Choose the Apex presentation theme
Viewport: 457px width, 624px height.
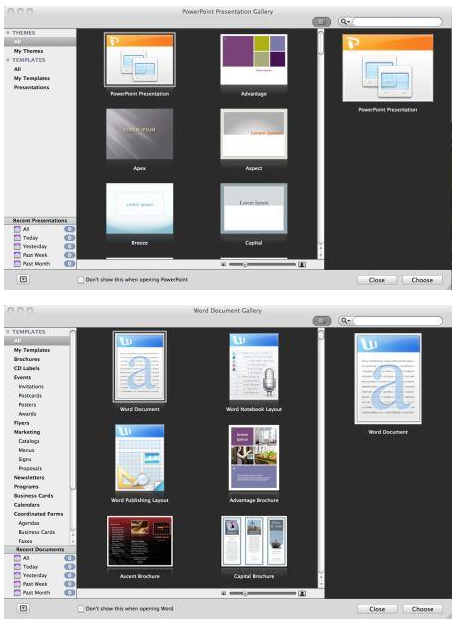139,134
